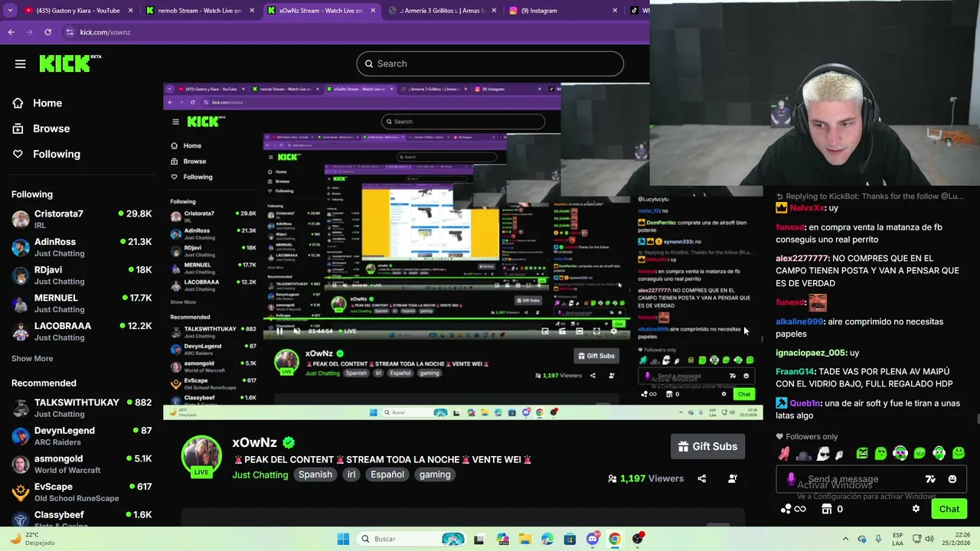Click the irl tag
980x551 pixels.
(351, 474)
